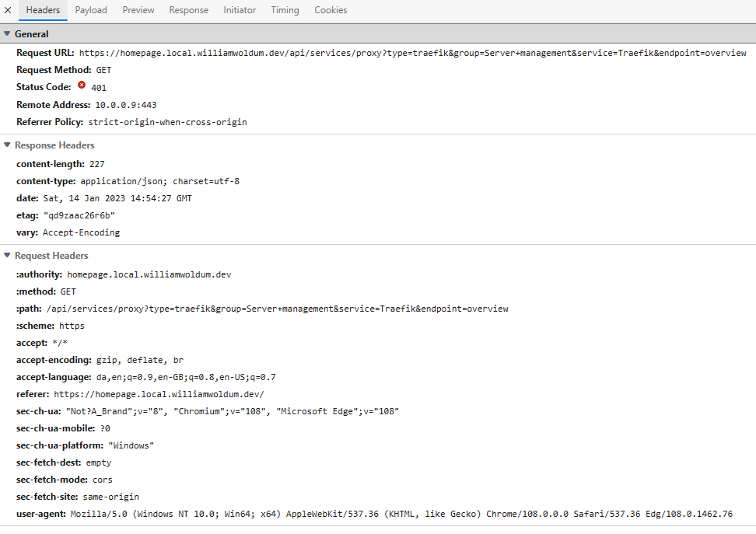The height and width of the screenshot is (534, 756).
Task: Click the Response Headers disclosure triangle
Action: pos(7,145)
